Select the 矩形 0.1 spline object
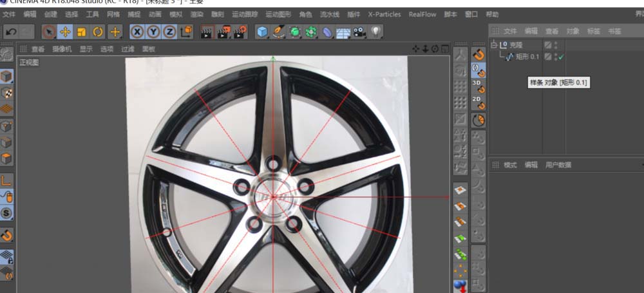Image resolution: width=644 pixels, height=293 pixels. [x=527, y=57]
